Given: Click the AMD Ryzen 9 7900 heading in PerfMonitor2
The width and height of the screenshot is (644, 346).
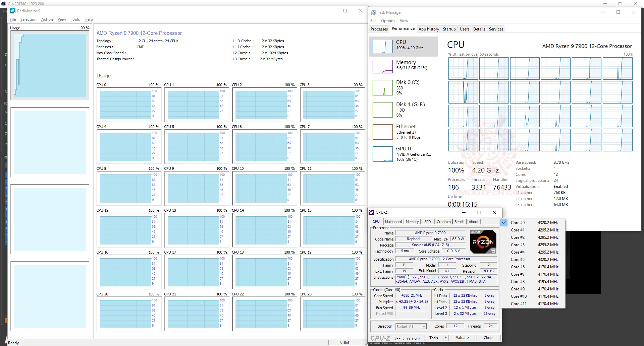Looking at the screenshot, I should pos(139,33).
